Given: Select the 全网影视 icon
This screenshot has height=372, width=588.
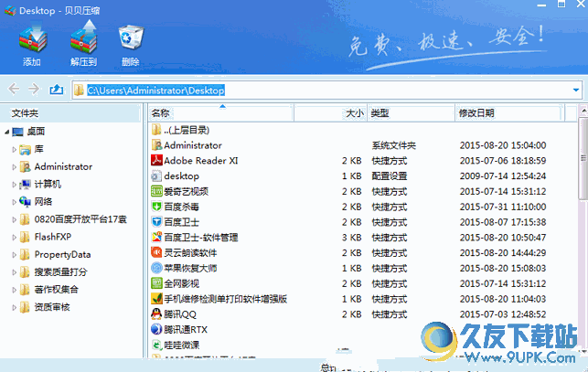Looking at the screenshot, I should click(156, 283).
